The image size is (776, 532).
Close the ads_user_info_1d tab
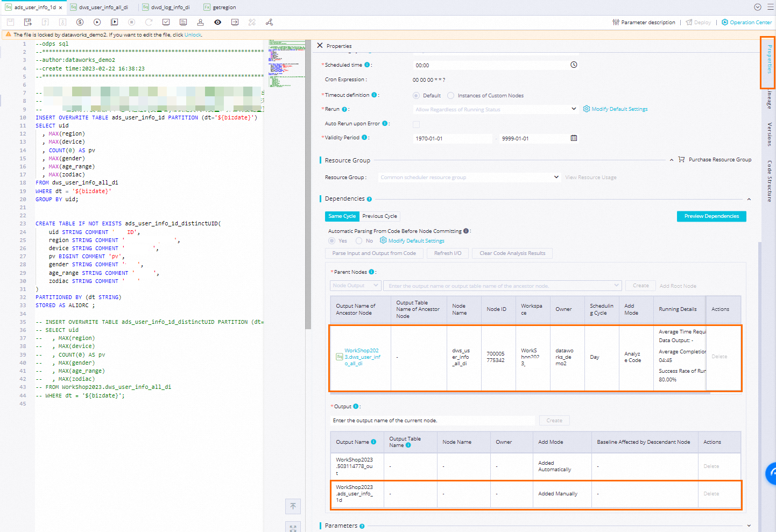pos(60,8)
